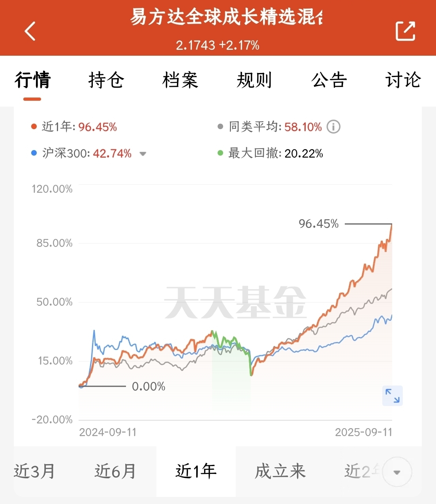Screen dimensions: 436x504
Task: Switch to the 档案 tab
Action: (x=180, y=80)
